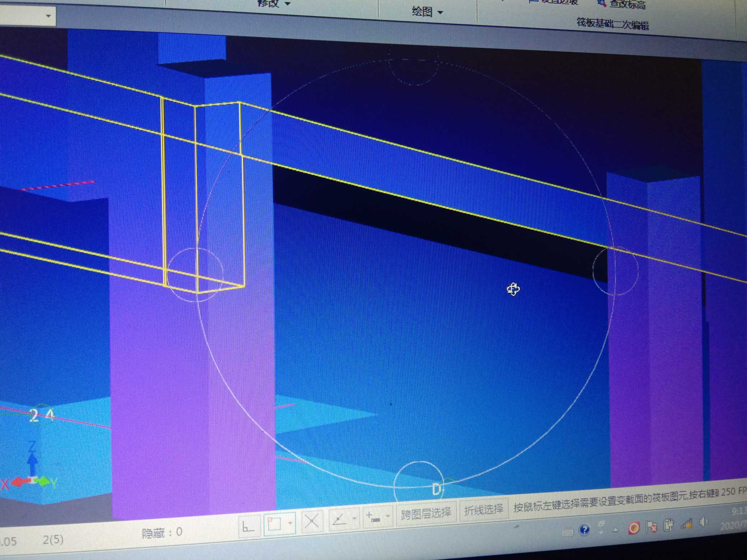
Task: Click the angle snap tool icon
Action: coord(339,519)
